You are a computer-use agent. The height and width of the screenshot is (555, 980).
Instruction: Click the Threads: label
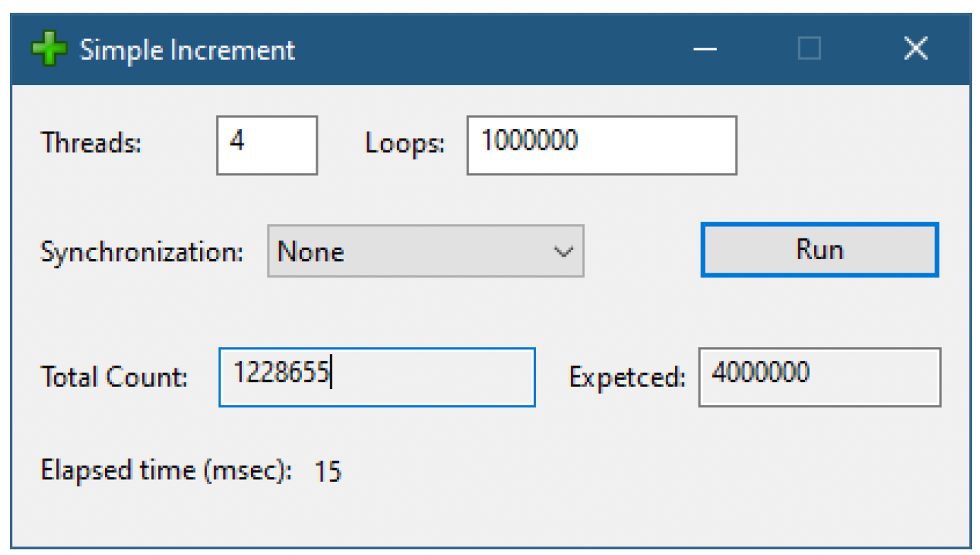point(91,143)
